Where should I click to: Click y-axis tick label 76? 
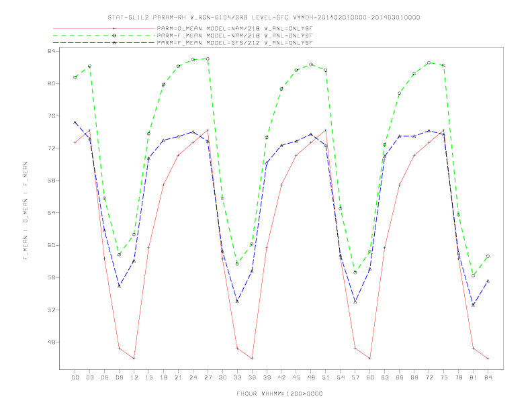52,116
